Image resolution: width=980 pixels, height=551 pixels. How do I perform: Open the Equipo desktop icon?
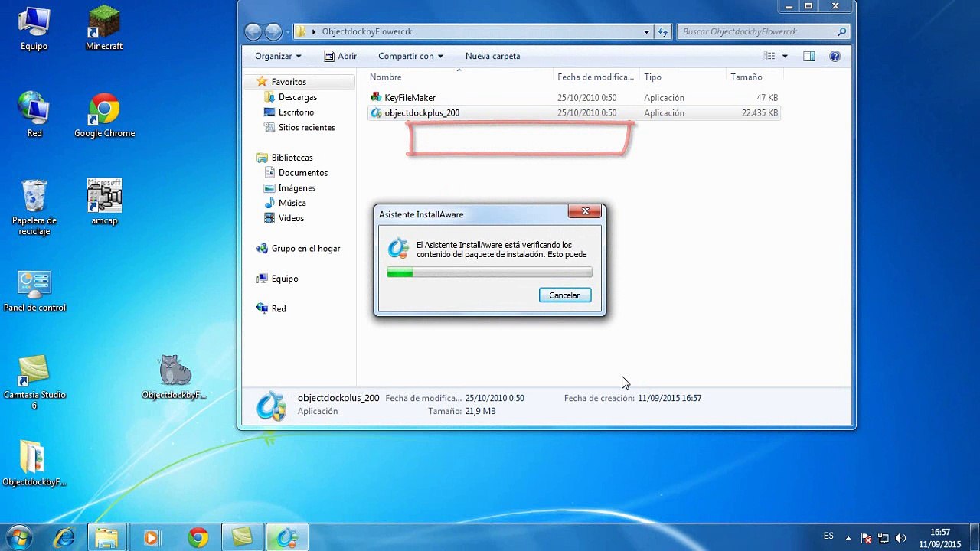(x=34, y=29)
